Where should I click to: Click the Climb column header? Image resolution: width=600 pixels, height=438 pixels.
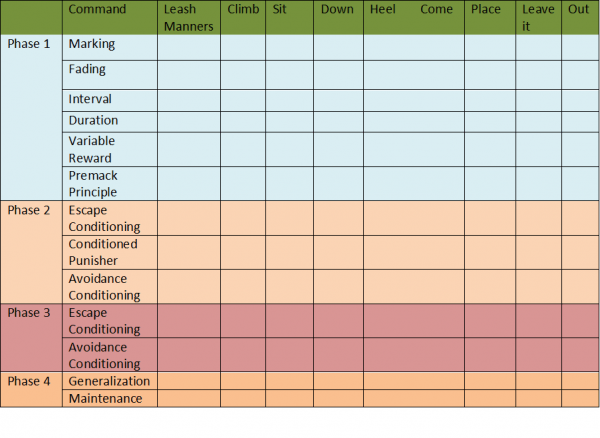(x=243, y=10)
